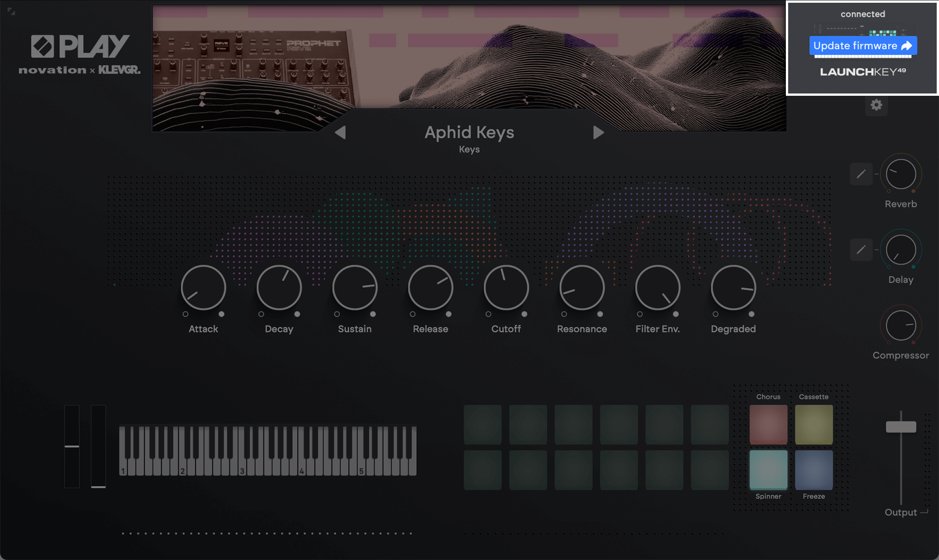Click the Update firmware button
The height and width of the screenshot is (560, 939).
[863, 46]
